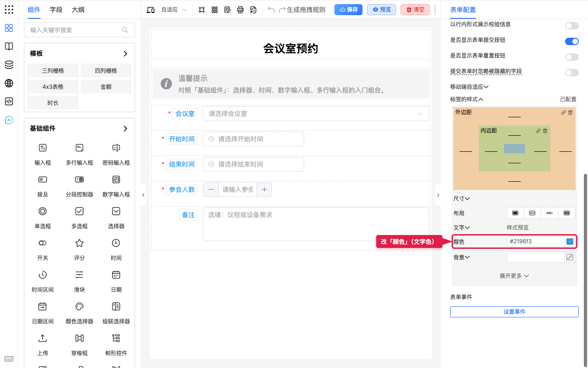Expand the 移动端自适应 section
Viewport: 588px width, 368px height.
(x=469, y=86)
